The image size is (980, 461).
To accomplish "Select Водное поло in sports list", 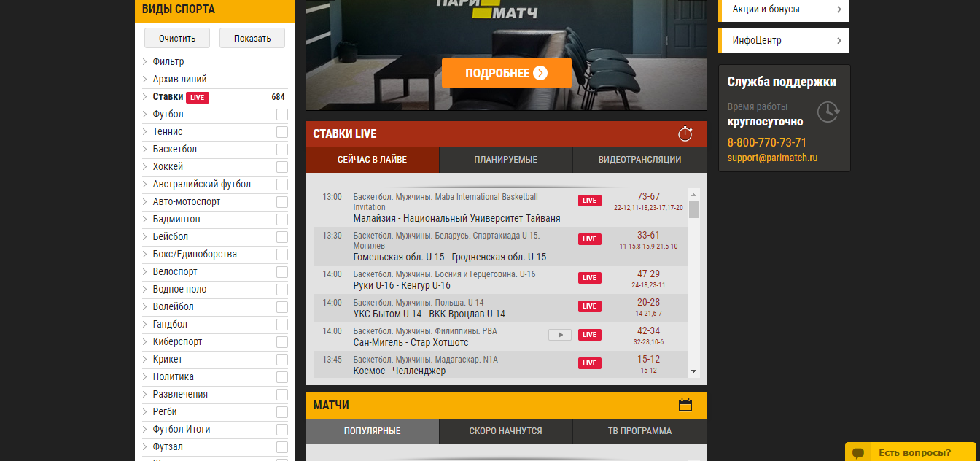I will [x=179, y=290].
